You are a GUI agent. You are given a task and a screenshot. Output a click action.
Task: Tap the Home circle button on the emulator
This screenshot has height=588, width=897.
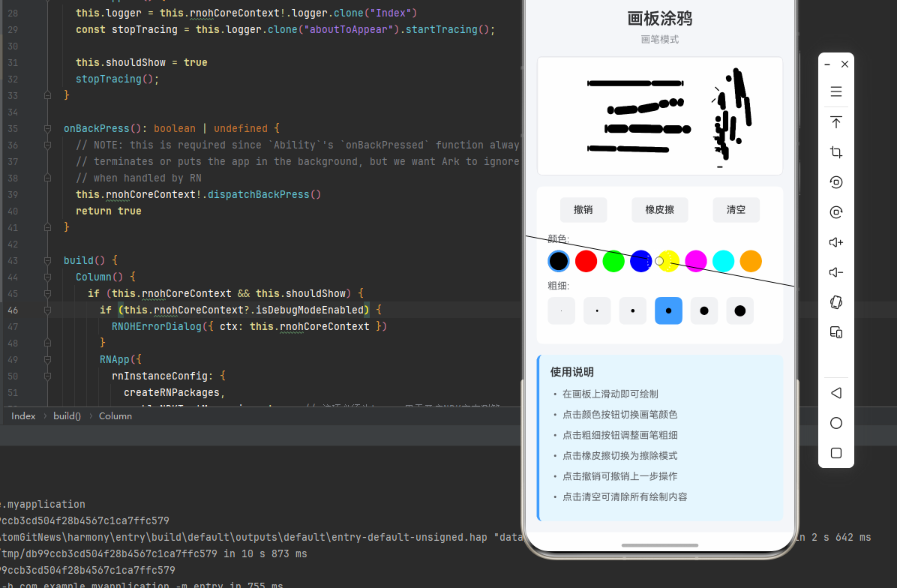click(x=835, y=423)
